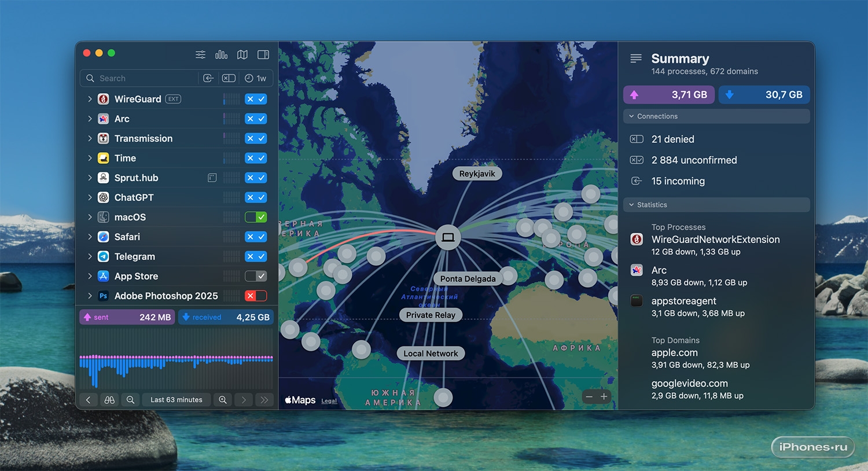Viewport: 868px width, 471px height.
Task: Select the Arc app icon in list
Action: 104,119
